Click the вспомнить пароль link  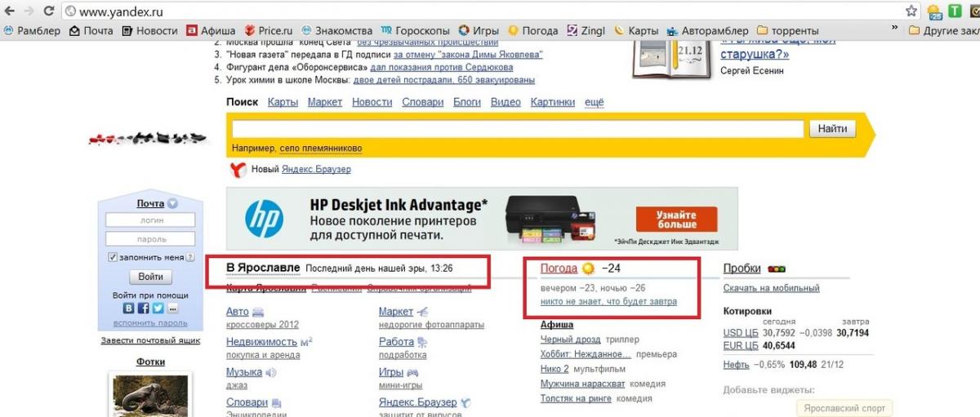[150, 323]
